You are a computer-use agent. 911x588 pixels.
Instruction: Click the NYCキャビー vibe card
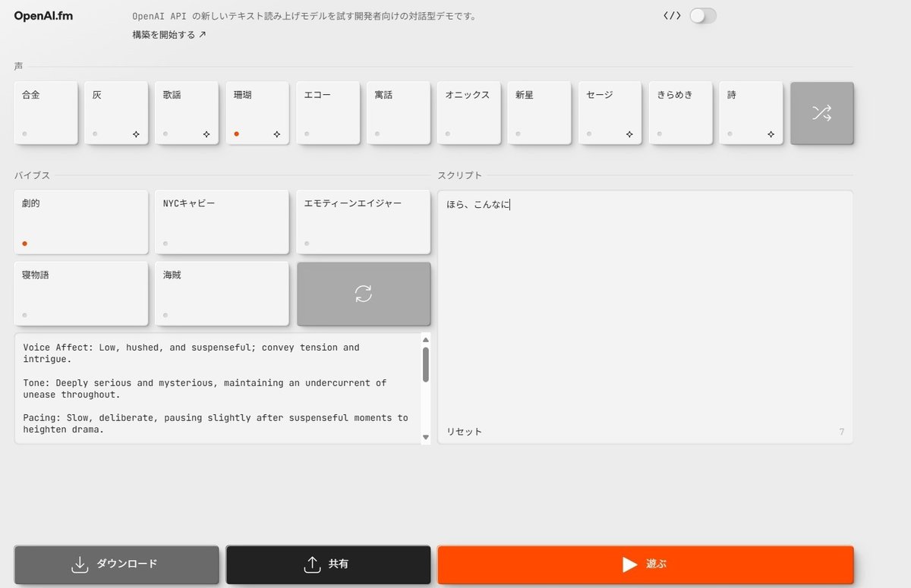222,222
